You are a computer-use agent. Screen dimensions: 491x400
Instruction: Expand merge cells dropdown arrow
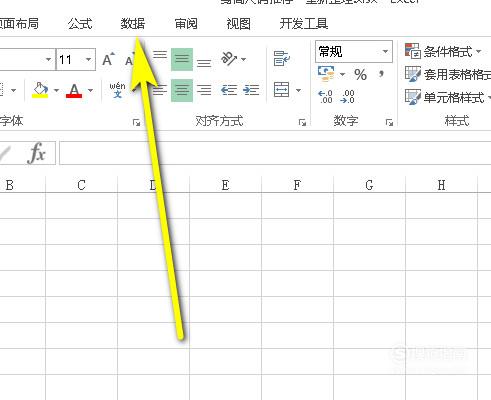coord(299,90)
